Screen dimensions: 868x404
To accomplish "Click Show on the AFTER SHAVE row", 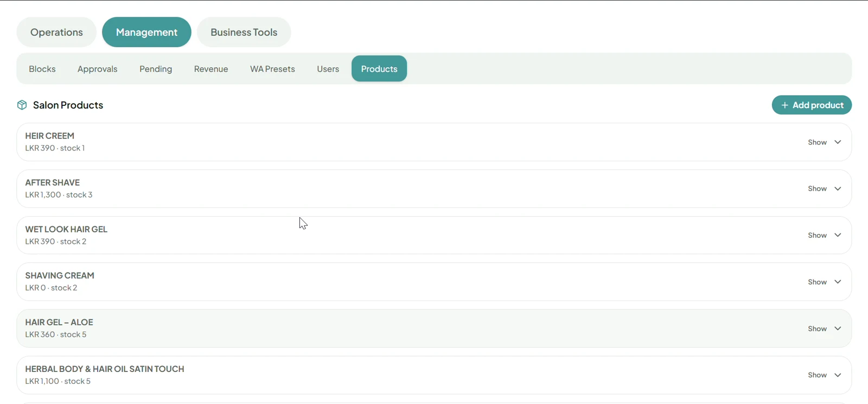I will point(817,189).
